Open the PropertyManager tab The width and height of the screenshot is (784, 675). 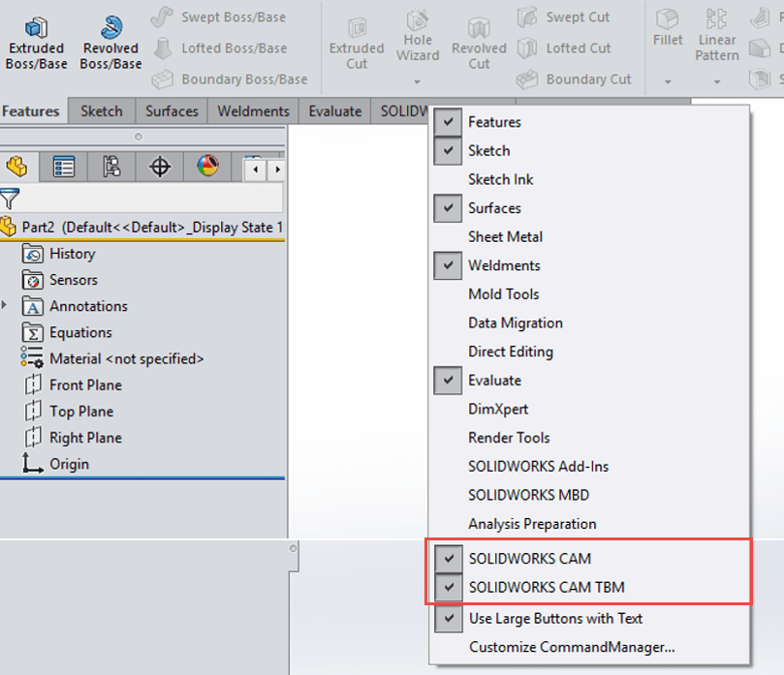[64, 167]
